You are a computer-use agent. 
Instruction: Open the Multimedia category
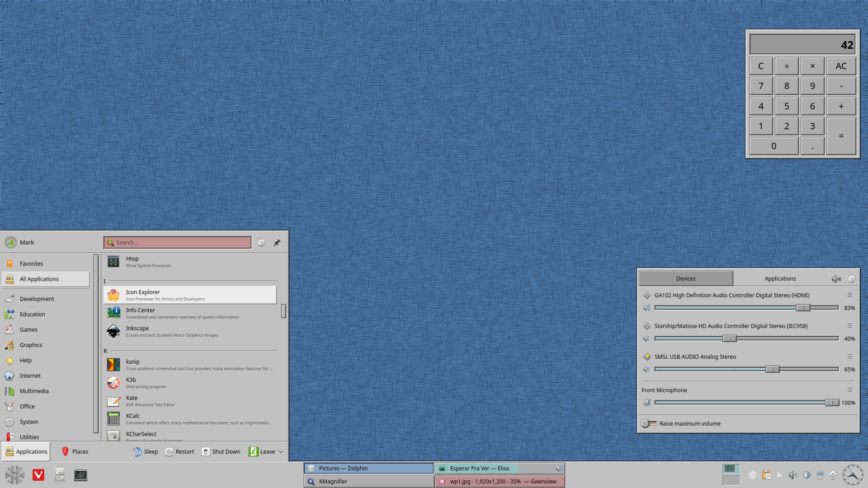click(x=46, y=391)
